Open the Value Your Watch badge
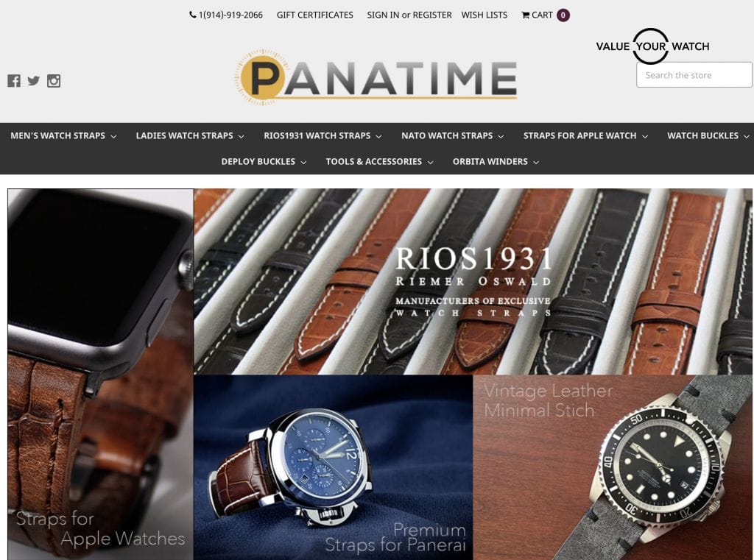 652,46
